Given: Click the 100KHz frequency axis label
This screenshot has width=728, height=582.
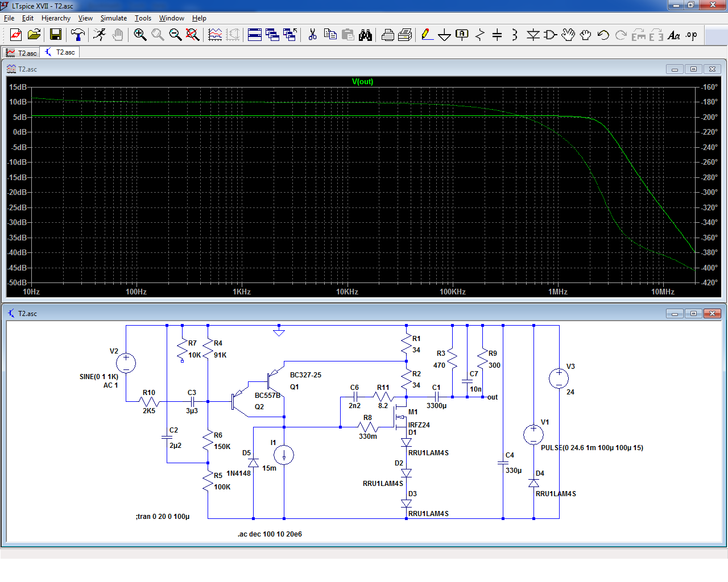Looking at the screenshot, I should click(x=453, y=292).
